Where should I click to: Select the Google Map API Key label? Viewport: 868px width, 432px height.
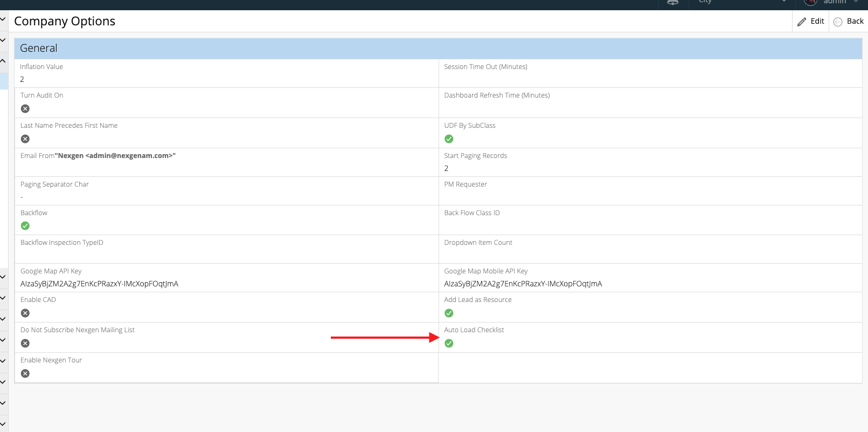click(x=51, y=271)
